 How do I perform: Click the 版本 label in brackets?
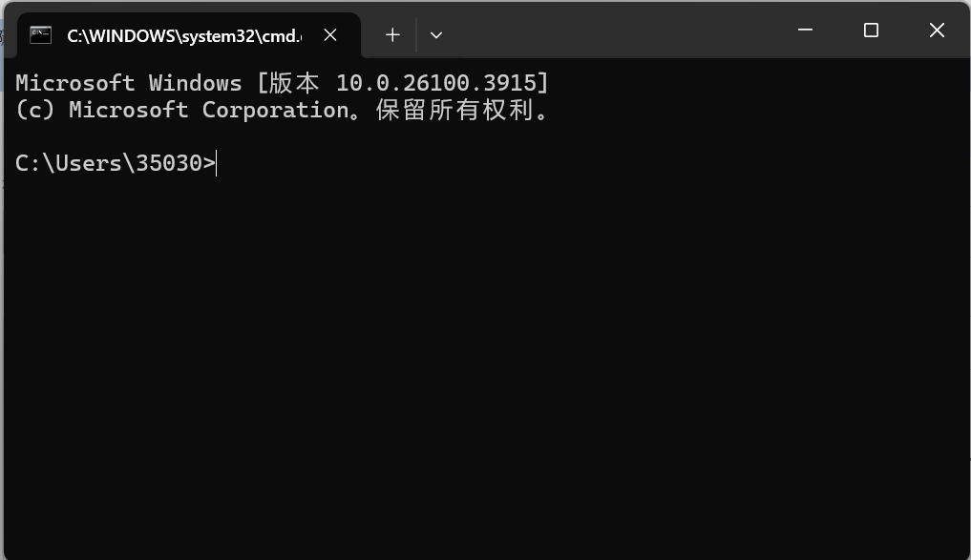pyautogui.click(x=294, y=83)
